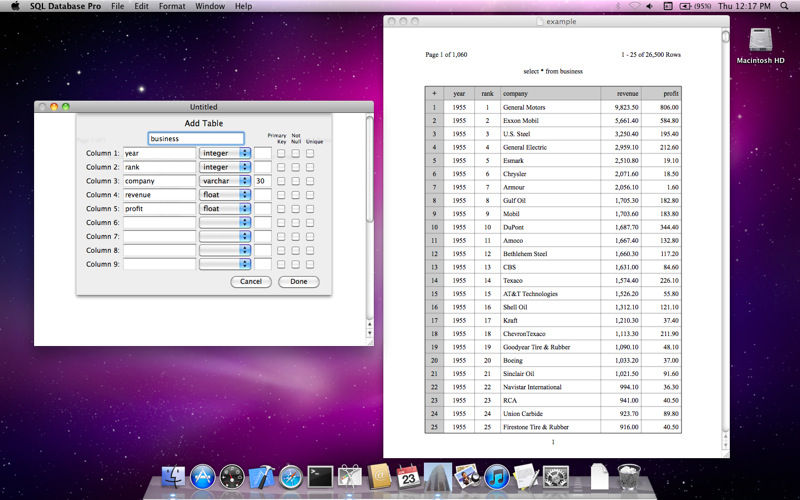Open the Apple menu

click(x=15, y=6)
